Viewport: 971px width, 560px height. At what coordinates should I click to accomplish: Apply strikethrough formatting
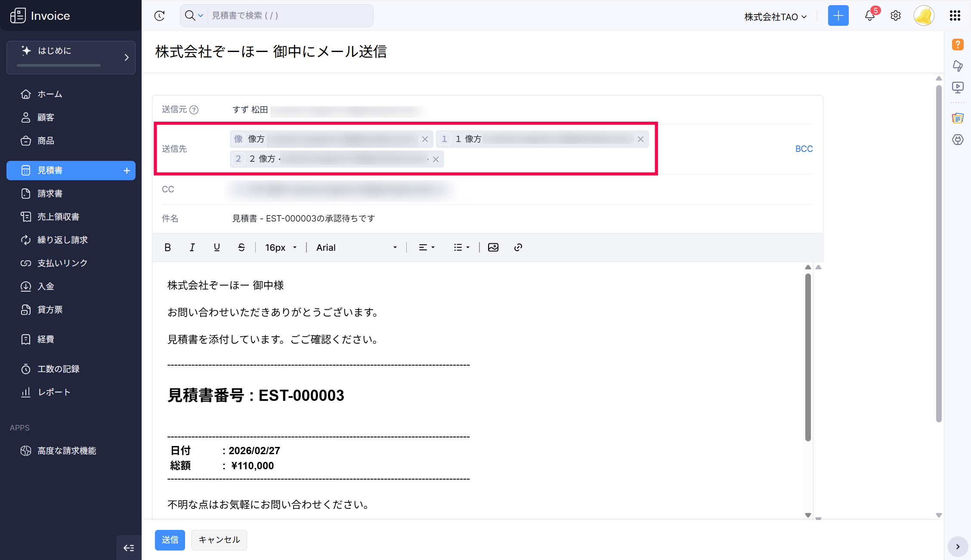pos(241,247)
